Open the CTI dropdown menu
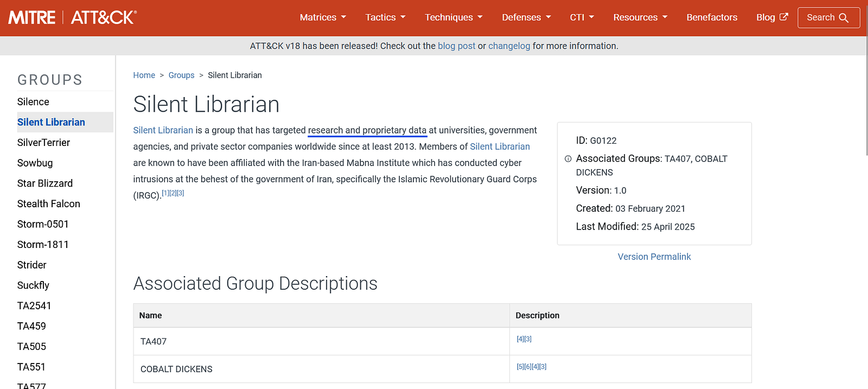 point(582,17)
